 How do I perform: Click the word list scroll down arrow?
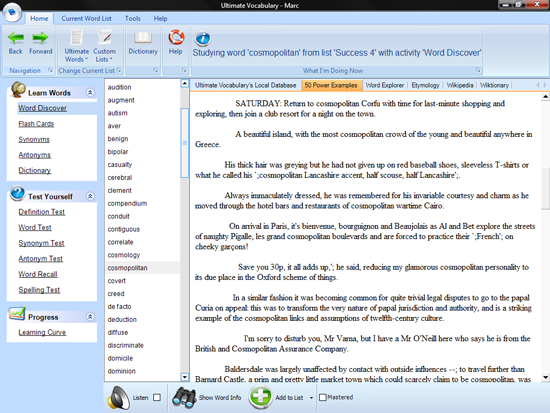pyautogui.click(x=185, y=377)
